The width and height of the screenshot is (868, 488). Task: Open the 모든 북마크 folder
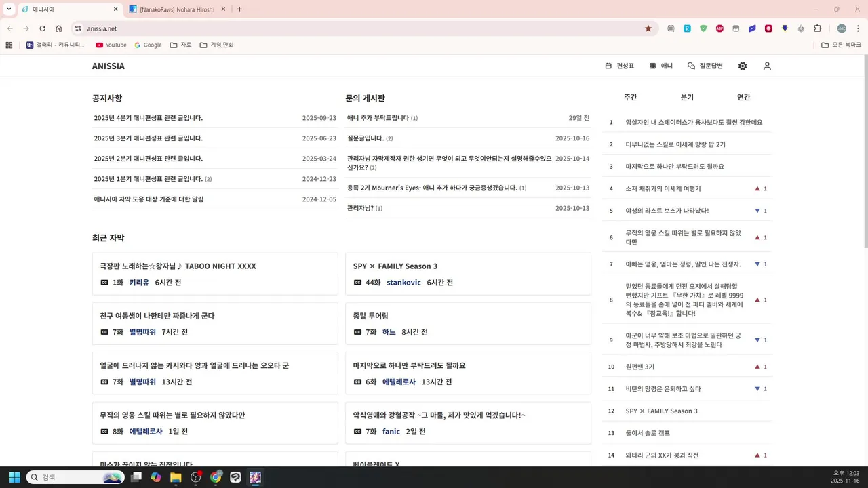point(841,45)
